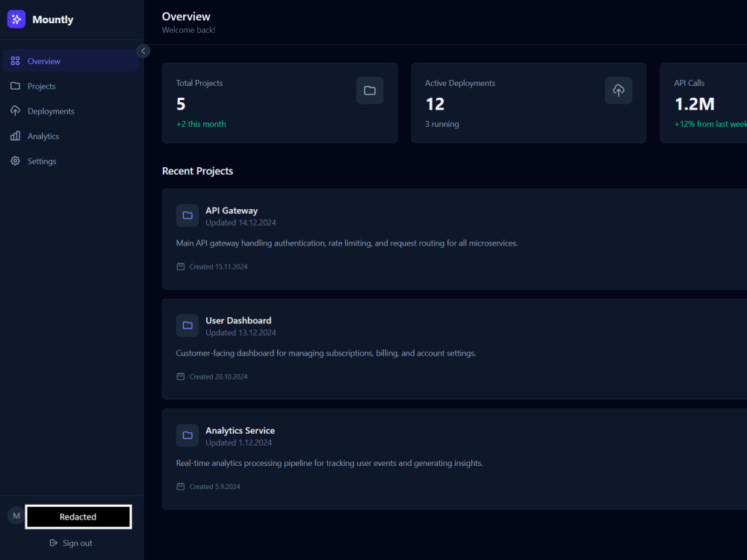
Task: Click the 'Welcome back!' subtitle
Action: pyautogui.click(x=189, y=30)
